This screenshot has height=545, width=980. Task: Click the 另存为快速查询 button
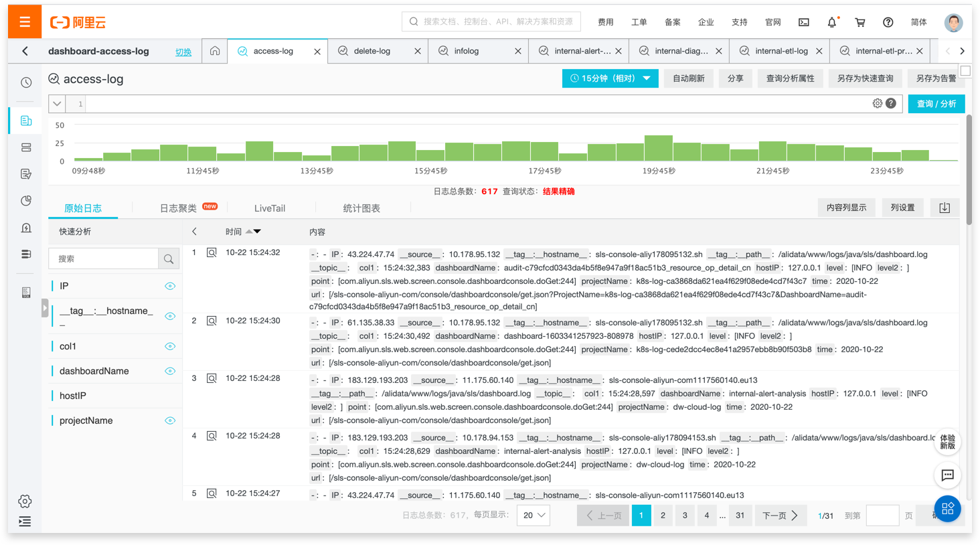point(866,78)
